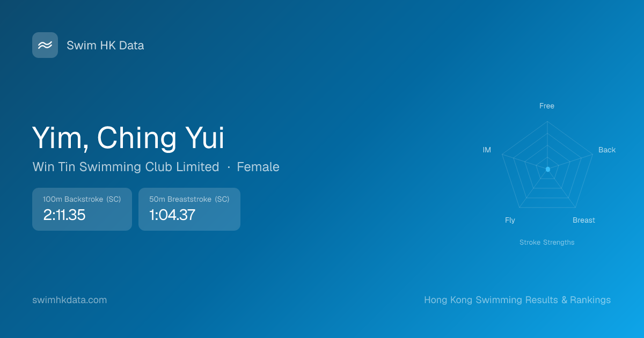
Task: Click the Swim HK Data wave logo icon
Action: point(45,45)
